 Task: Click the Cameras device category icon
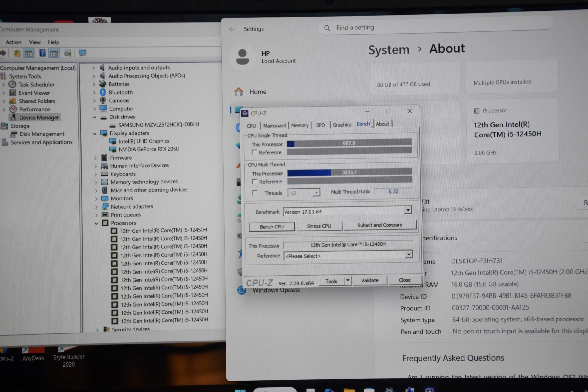coord(103,100)
